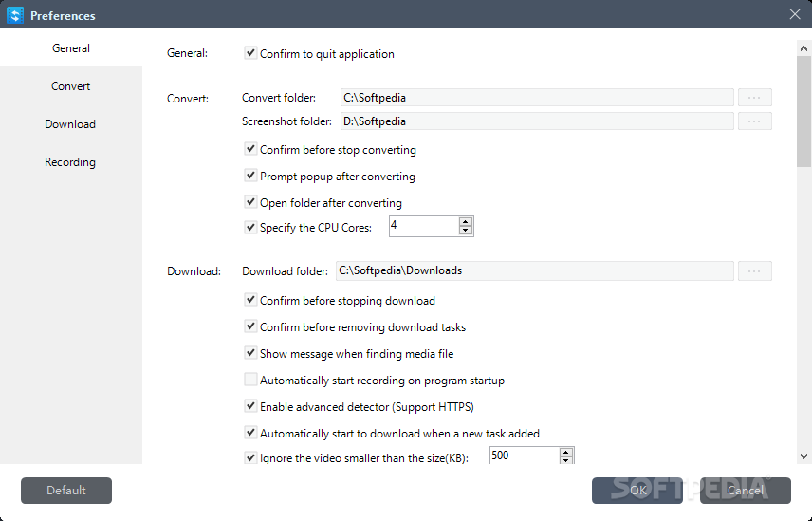Uncheck Confirm to quit application
The width and height of the screenshot is (812, 521).
click(250, 53)
